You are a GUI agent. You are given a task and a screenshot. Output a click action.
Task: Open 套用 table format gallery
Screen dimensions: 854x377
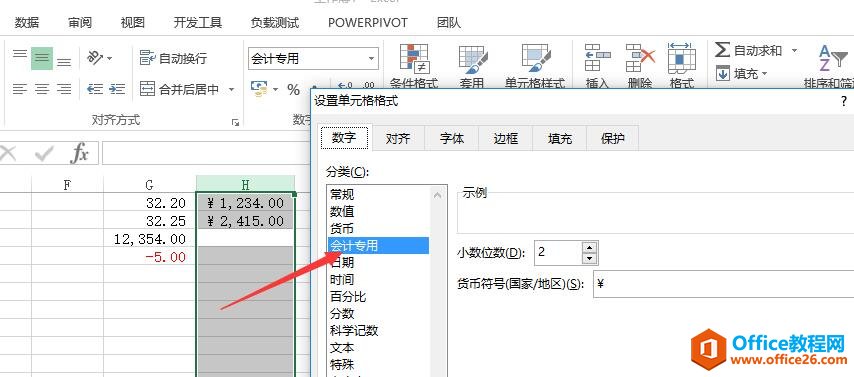(x=472, y=66)
